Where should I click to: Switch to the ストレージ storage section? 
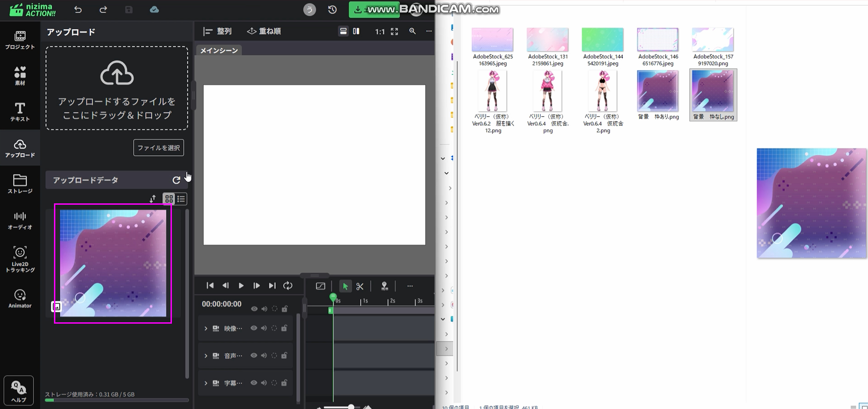[20, 184]
